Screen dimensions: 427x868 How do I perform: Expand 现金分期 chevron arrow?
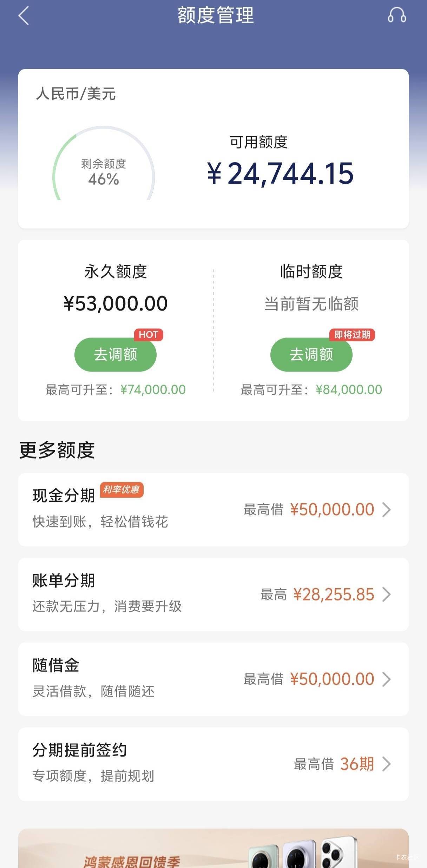[x=386, y=509]
